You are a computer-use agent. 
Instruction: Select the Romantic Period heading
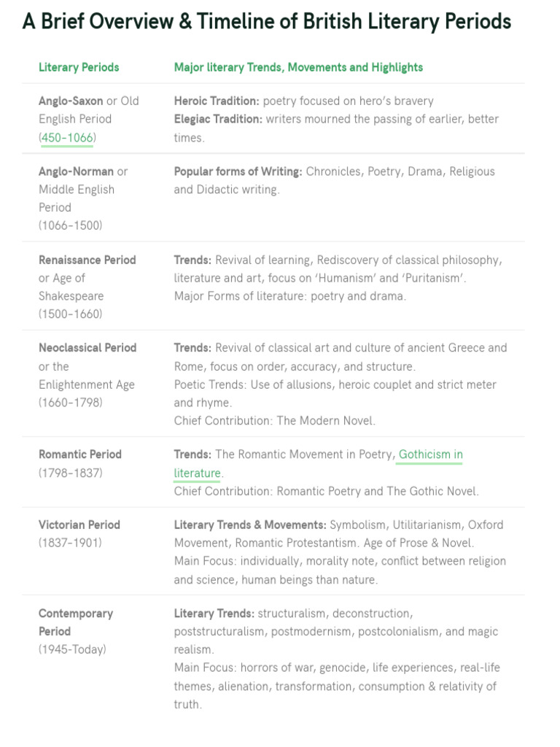tap(80, 454)
